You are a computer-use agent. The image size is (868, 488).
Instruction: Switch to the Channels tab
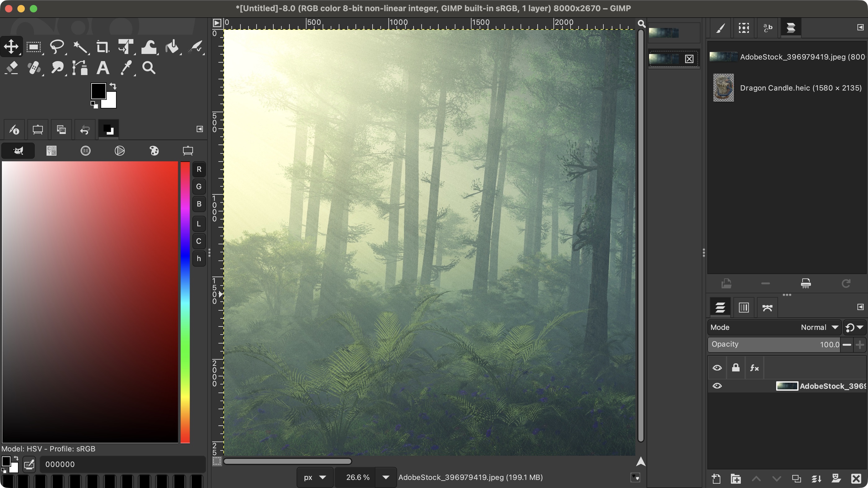(744, 307)
